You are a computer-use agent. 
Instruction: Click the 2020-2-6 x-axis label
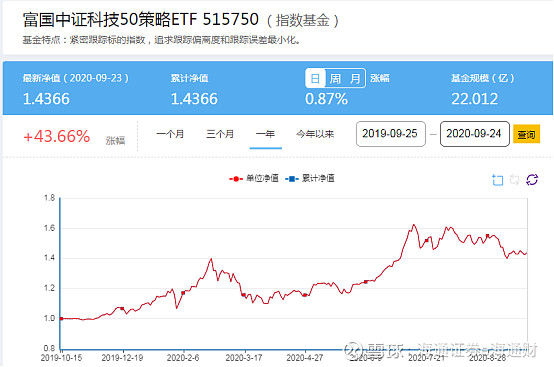pyautogui.click(x=183, y=358)
